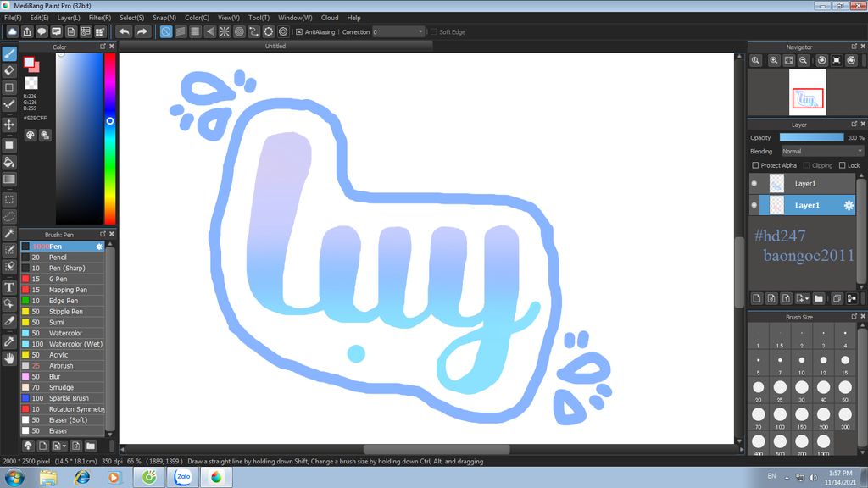Turn snap off using the toolbar icon
The width and height of the screenshot is (868, 488).
coord(166,32)
